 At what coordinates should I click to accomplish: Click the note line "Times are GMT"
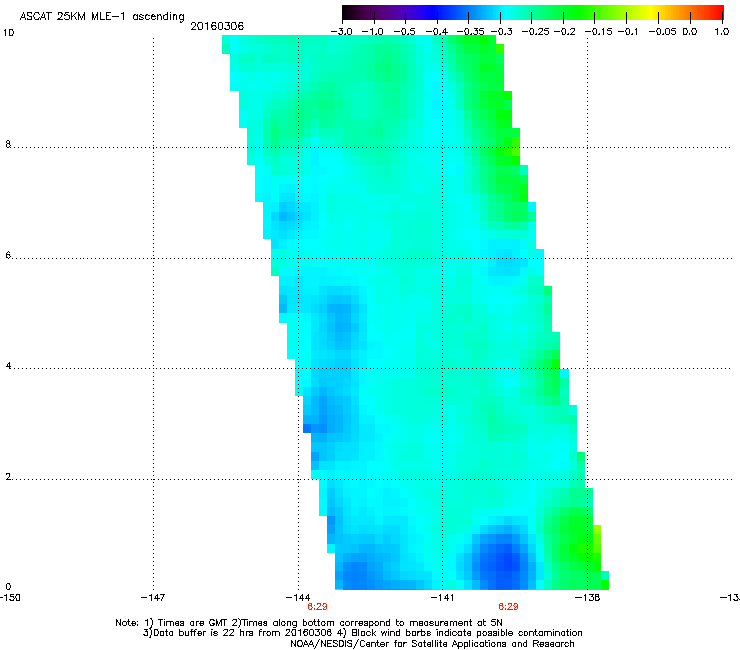(x=193, y=623)
